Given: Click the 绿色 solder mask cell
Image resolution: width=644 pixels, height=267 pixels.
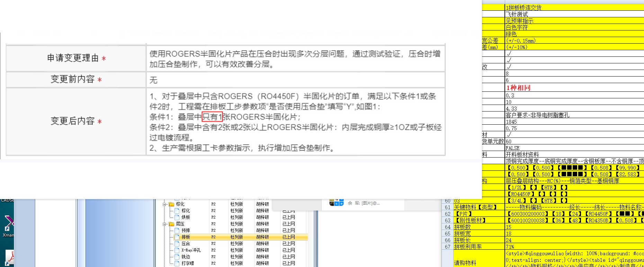Looking at the screenshot, I should tap(574, 34).
